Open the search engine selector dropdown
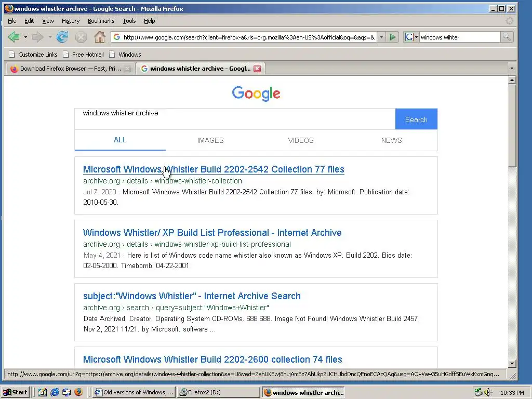532x399 pixels. (411, 37)
